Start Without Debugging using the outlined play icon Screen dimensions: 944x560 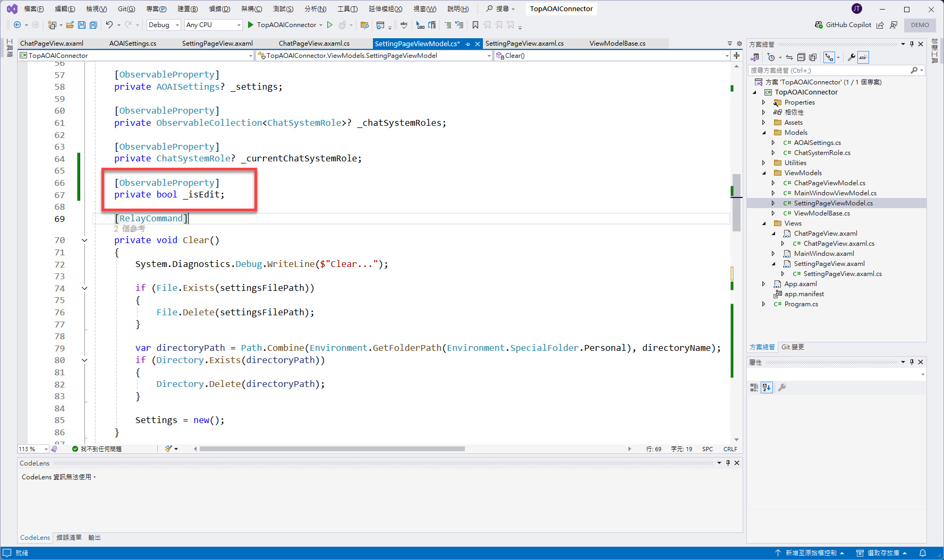click(x=330, y=25)
